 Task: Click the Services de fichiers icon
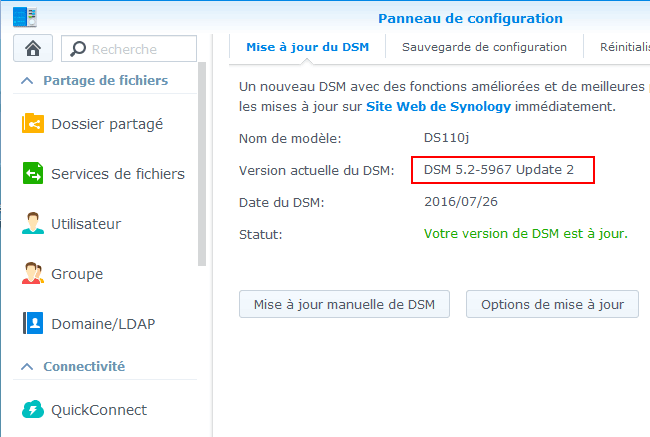tap(33, 174)
